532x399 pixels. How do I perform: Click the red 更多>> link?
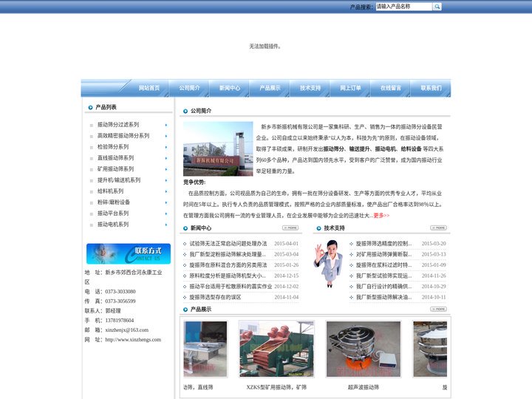[381, 216]
